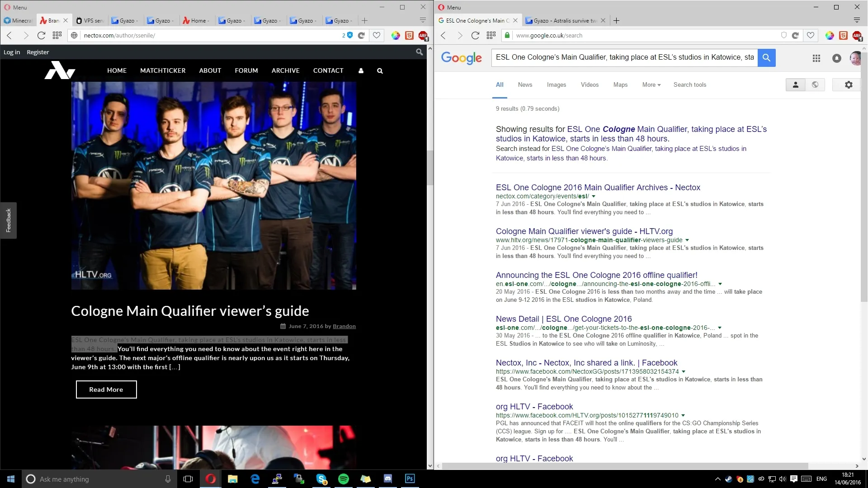Image resolution: width=868 pixels, height=488 pixels.
Task: Open the FORUM page on Nectox
Action: [x=246, y=71]
